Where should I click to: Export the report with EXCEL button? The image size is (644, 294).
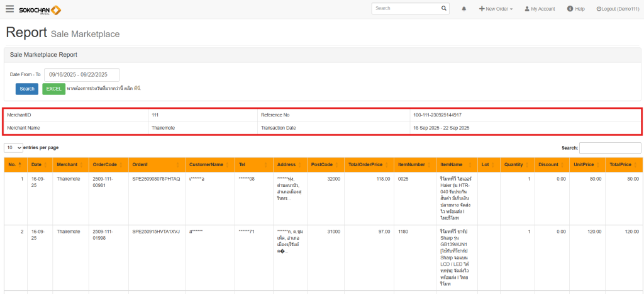[53, 89]
